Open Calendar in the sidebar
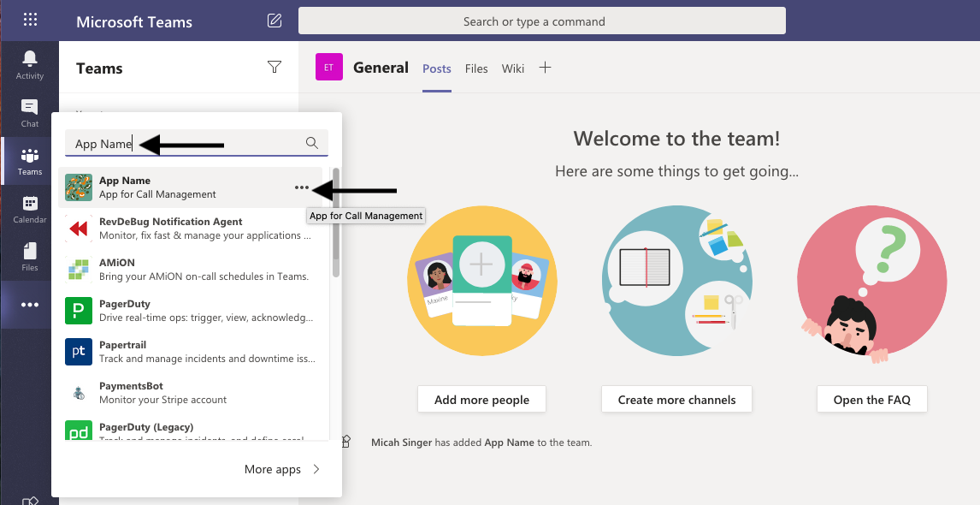The height and width of the screenshot is (505, 980). pyautogui.click(x=30, y=210)
